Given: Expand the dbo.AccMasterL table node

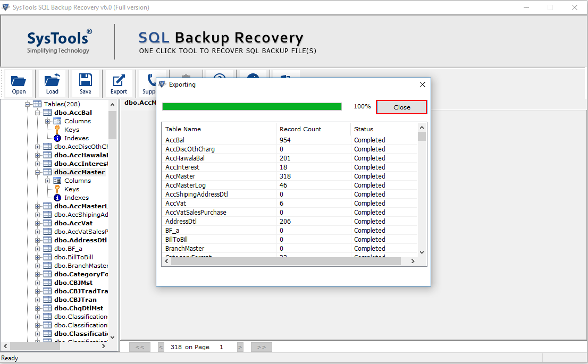Looking at the screenshot, I should tap(38, 207).
